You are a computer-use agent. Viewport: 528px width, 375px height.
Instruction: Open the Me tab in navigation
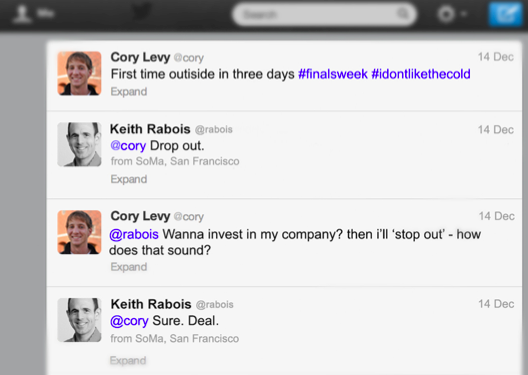[34, 13]
